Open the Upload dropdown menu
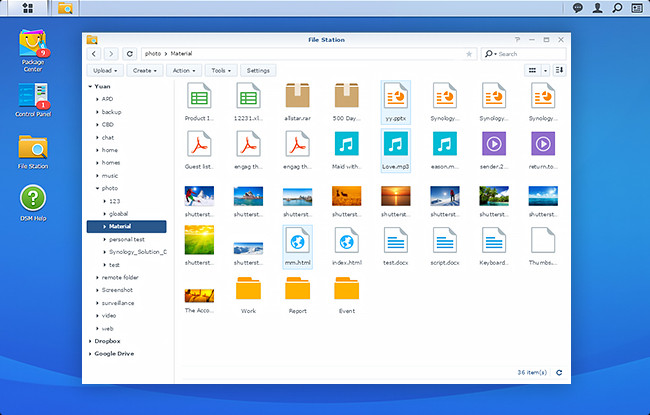Viewport: 650px width, 415px height. 106,71
